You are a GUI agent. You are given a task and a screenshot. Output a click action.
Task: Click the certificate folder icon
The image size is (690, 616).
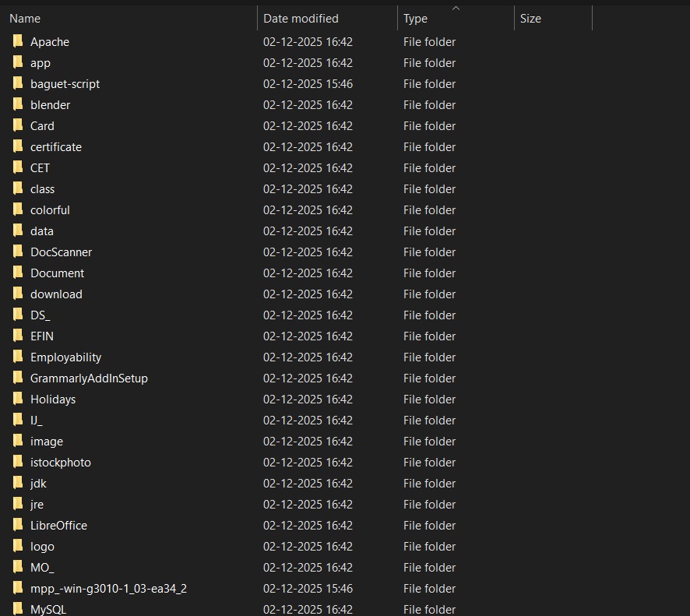18,147
